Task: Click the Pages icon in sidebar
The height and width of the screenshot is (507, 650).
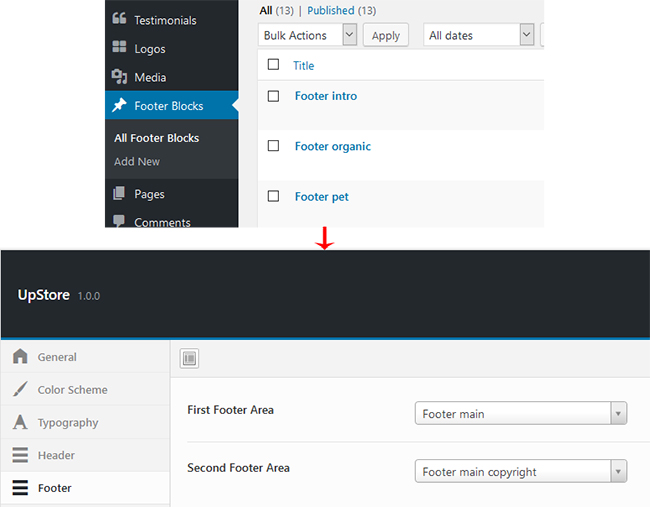Action: point(119,194)
